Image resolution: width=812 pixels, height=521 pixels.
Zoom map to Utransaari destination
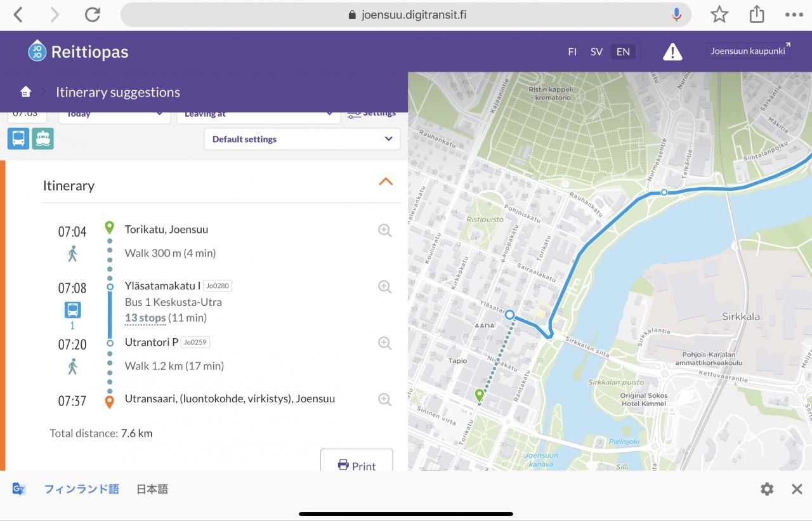tap(384, 399)
